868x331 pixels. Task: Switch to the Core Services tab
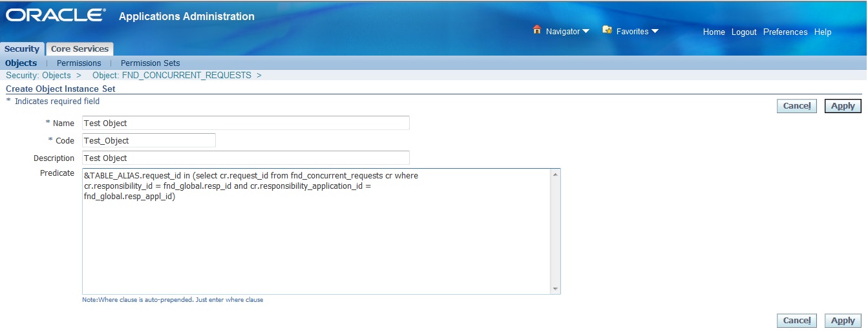(80, 48)
